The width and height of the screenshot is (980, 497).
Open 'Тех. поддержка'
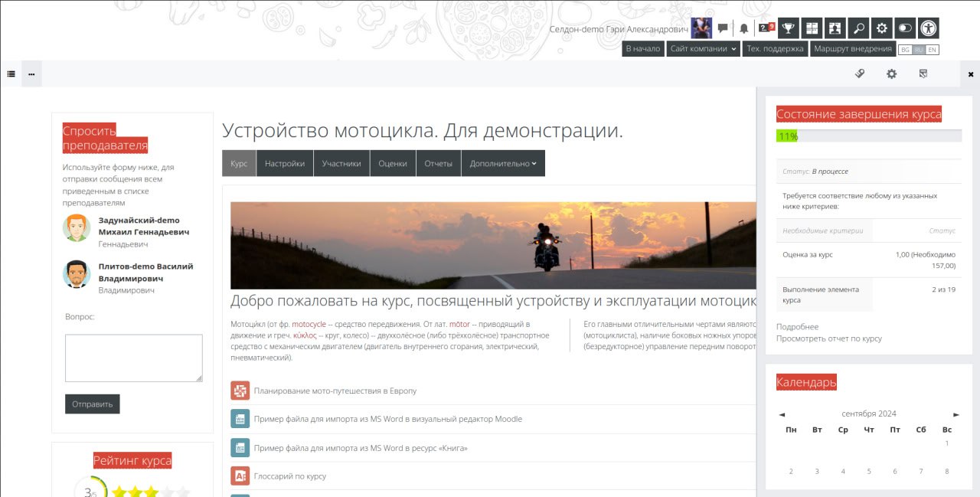(776, 49)
